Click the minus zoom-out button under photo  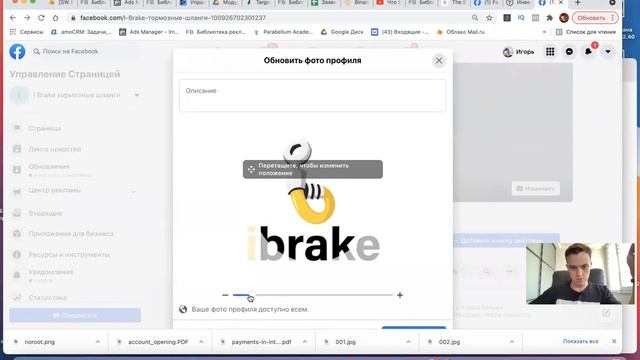(x=225, y=295)
